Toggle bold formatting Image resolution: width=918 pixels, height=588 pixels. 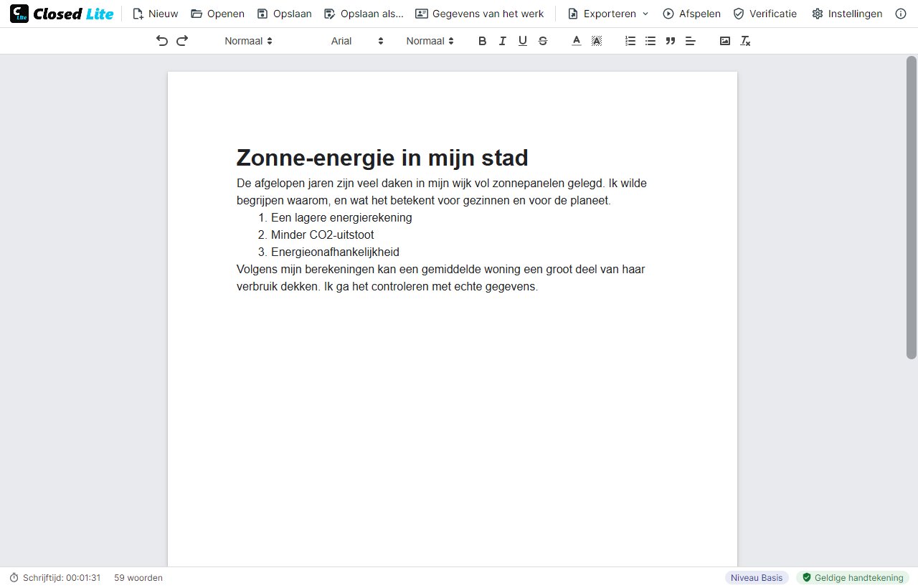483,41
